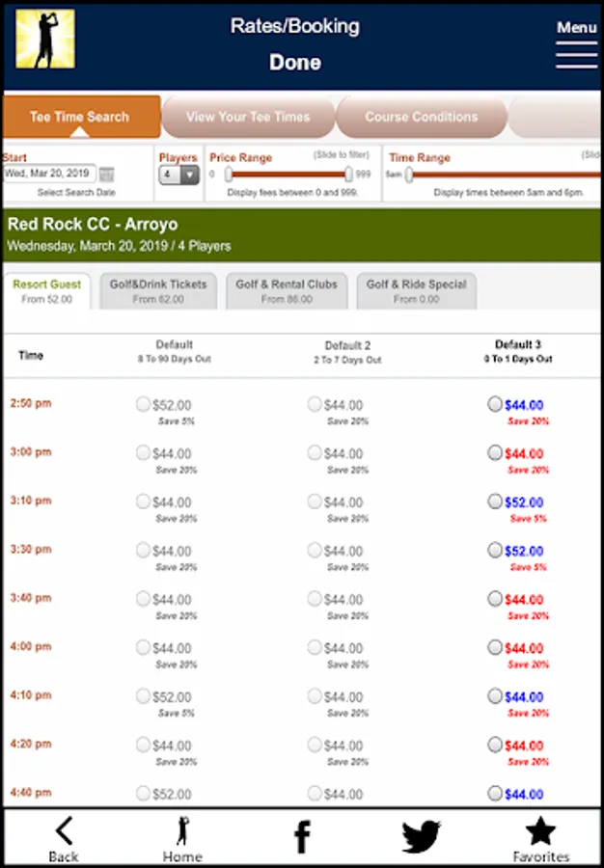Tap Done in the header

pyautogui.click(x=295, y=62)
